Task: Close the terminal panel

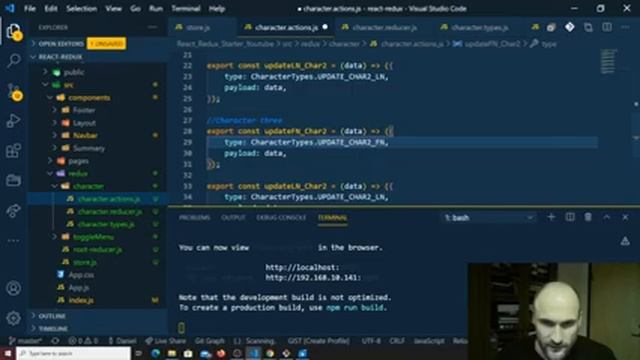Action: point(625,217)
